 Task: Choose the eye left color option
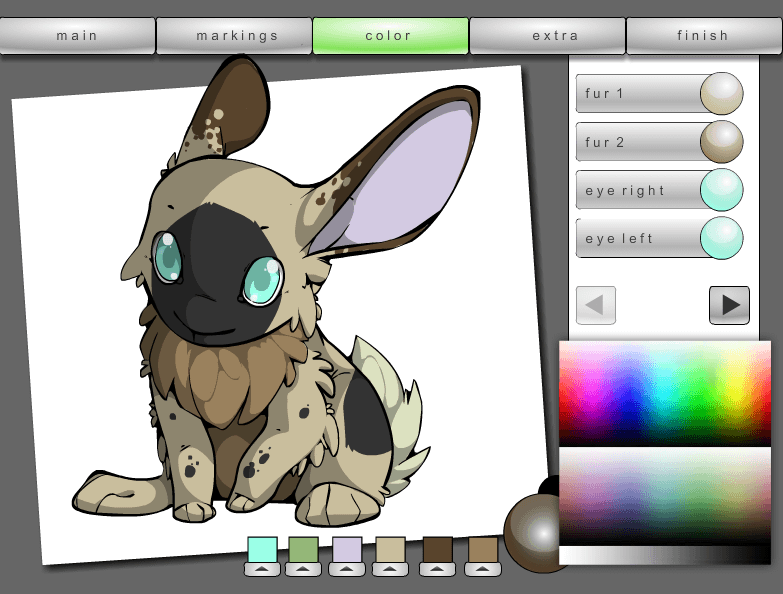coord(659,238)
